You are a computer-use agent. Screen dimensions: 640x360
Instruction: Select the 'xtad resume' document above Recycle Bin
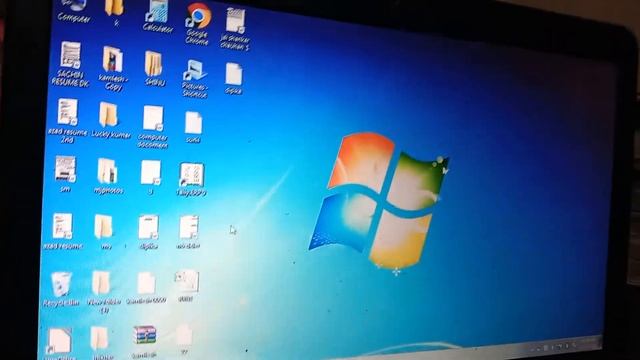point(62,231)
